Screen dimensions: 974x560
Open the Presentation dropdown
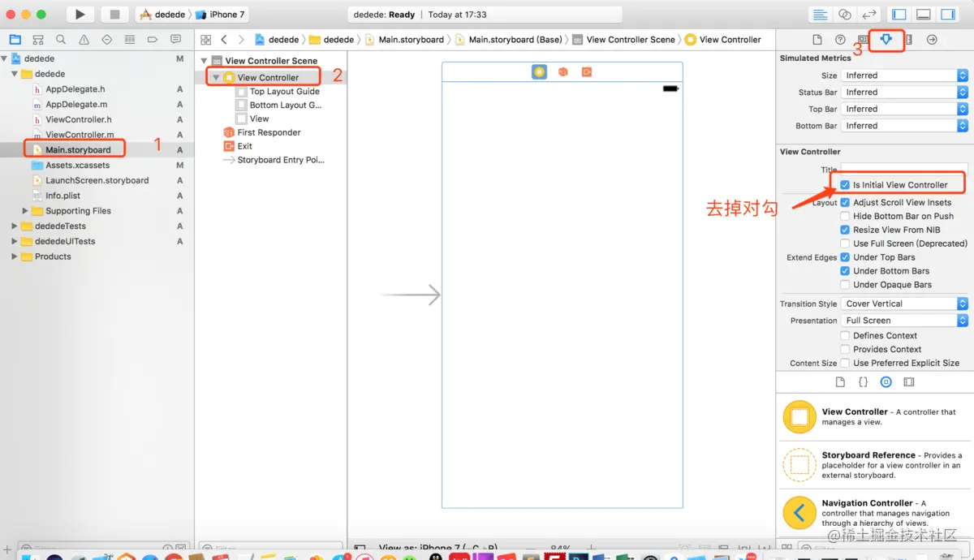(x=904, y=321)
